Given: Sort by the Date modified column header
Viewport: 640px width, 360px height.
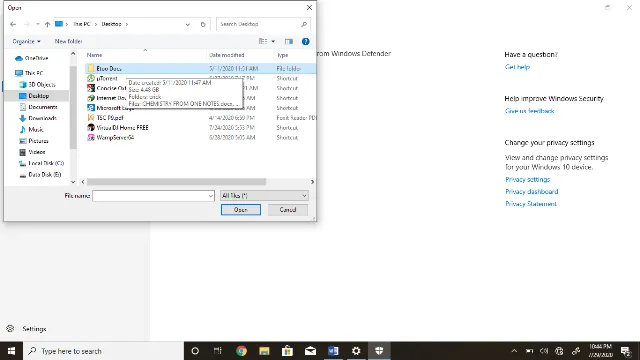Looking at the screenshot, I should pos(227,55).
